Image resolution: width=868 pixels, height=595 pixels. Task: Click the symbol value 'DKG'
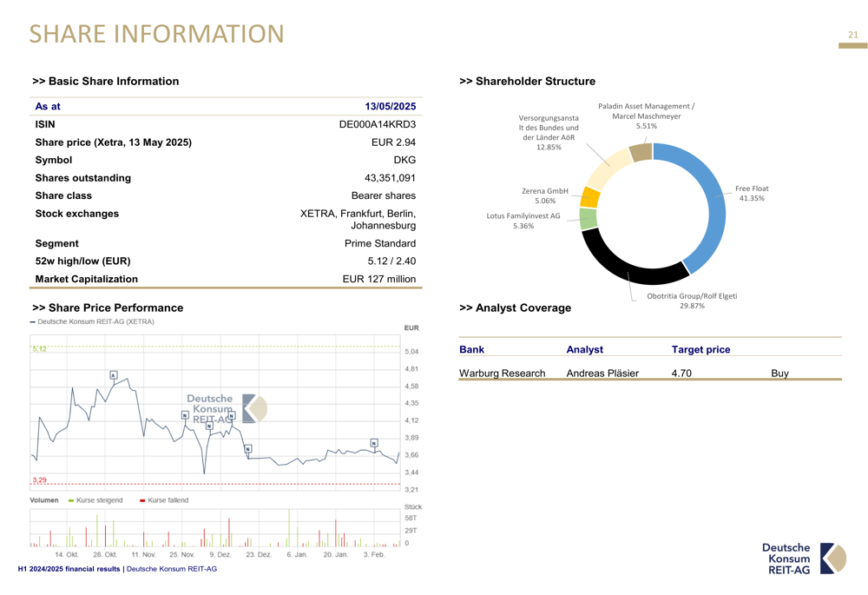[404, 160]
